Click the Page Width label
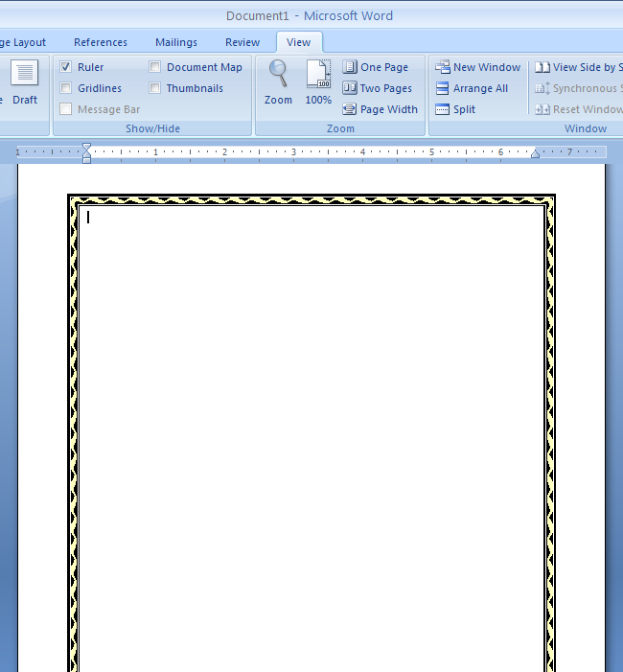The height and width of the screenshot is (672, 623). click(389, 109)
